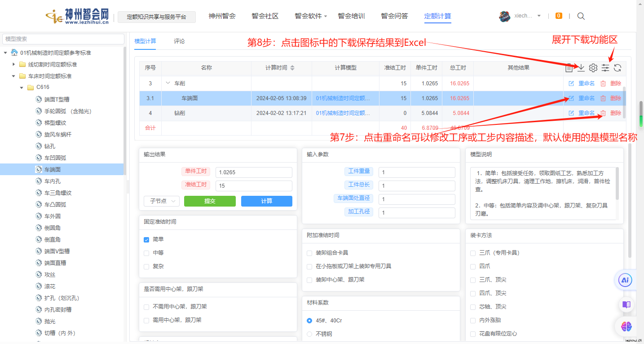Click the red trash icon in 车削 row
Image resolution: width=644 pixels, height=344 pixels.
603,84
